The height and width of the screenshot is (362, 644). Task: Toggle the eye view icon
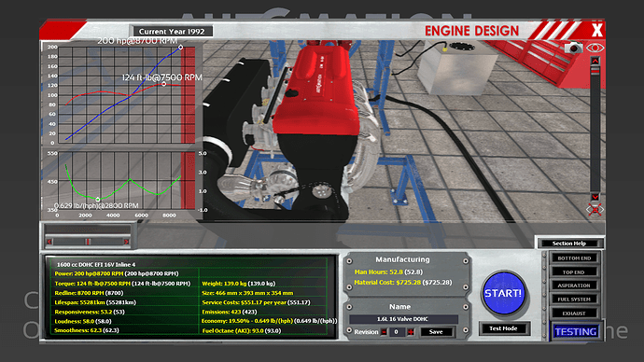click(x=595, y=48)
